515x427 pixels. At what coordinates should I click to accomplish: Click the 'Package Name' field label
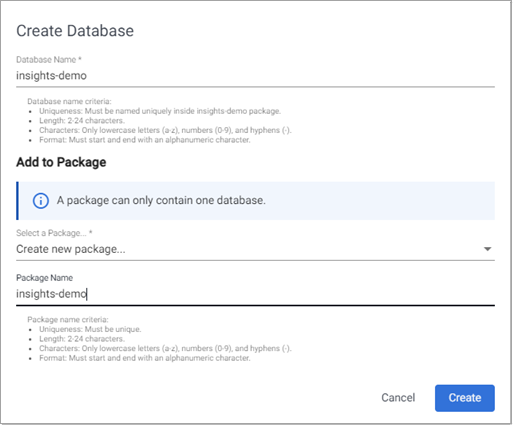point(45,278)
